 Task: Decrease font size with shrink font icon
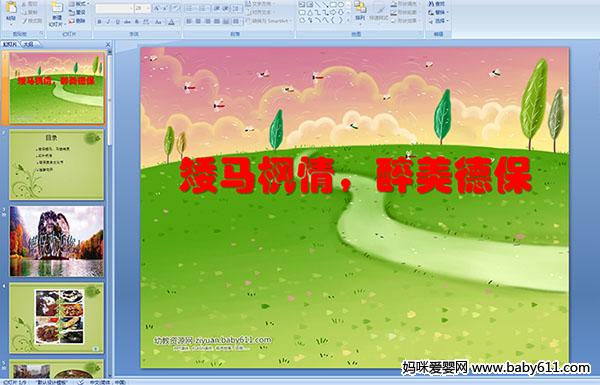pos(166,8)
